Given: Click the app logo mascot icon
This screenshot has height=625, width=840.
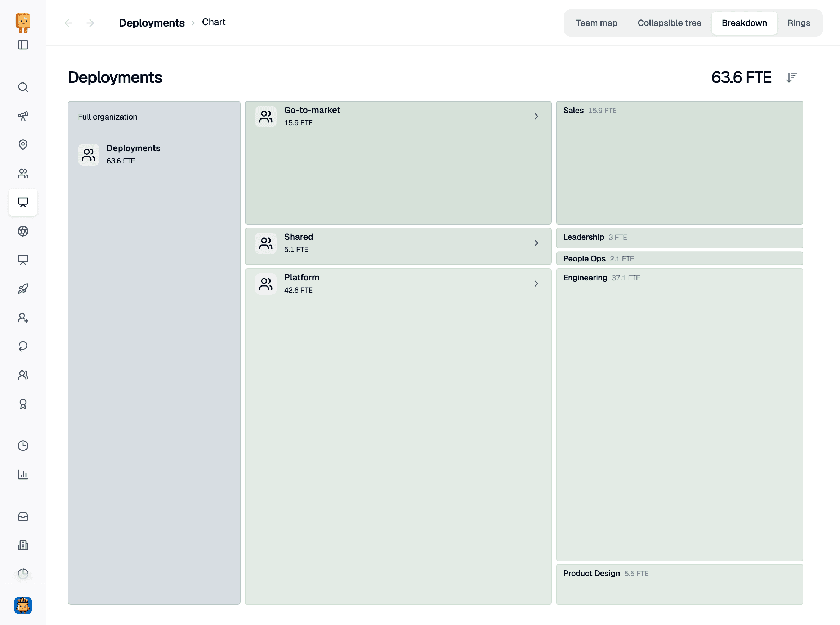Looking at the screenshot, I should (x=23, y=23).
